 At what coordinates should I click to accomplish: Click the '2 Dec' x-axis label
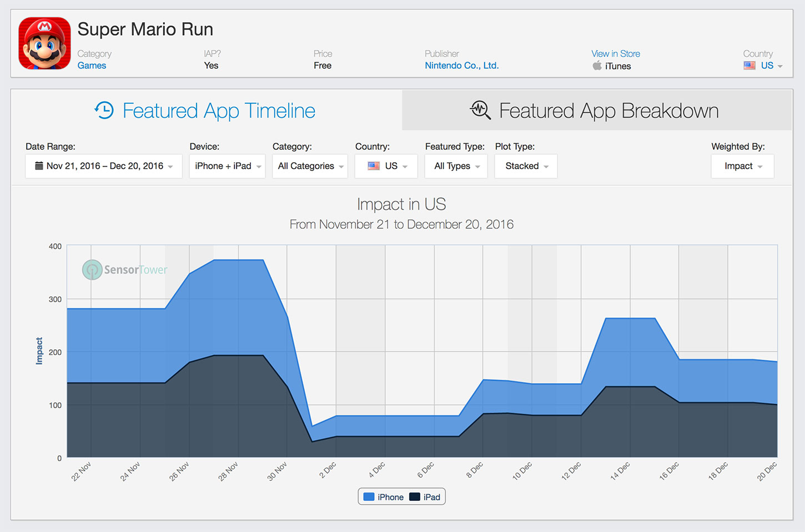[x=328, y=470]
